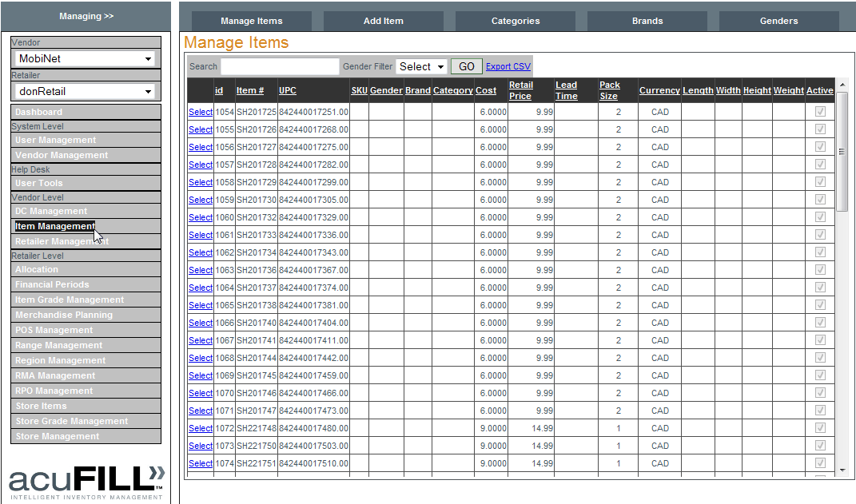Open the Categories tab
856x504 pixels.
click(516, 21)
